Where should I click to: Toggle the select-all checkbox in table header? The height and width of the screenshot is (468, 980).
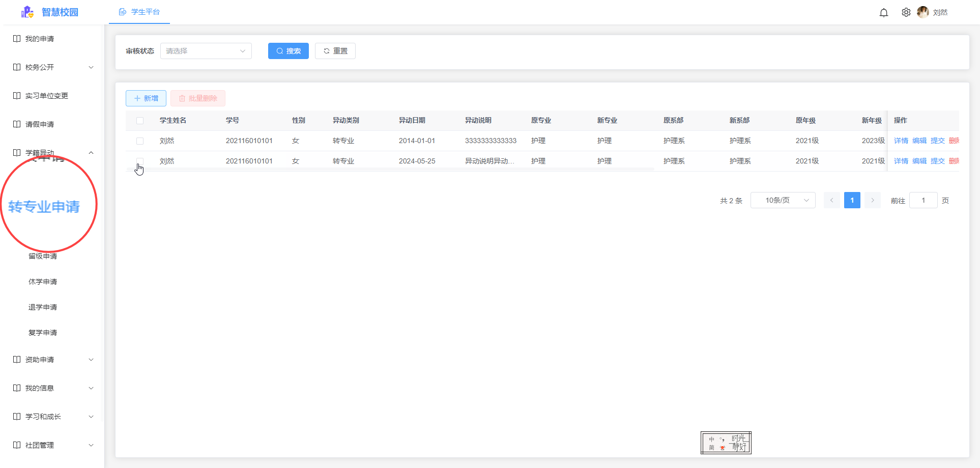click(140, 121)
